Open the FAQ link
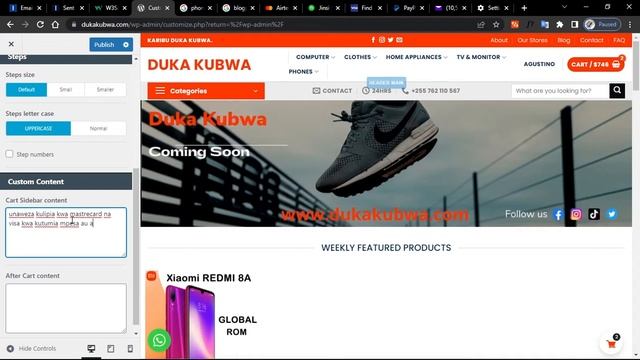 pyautogui.click(x=619, y=40)
